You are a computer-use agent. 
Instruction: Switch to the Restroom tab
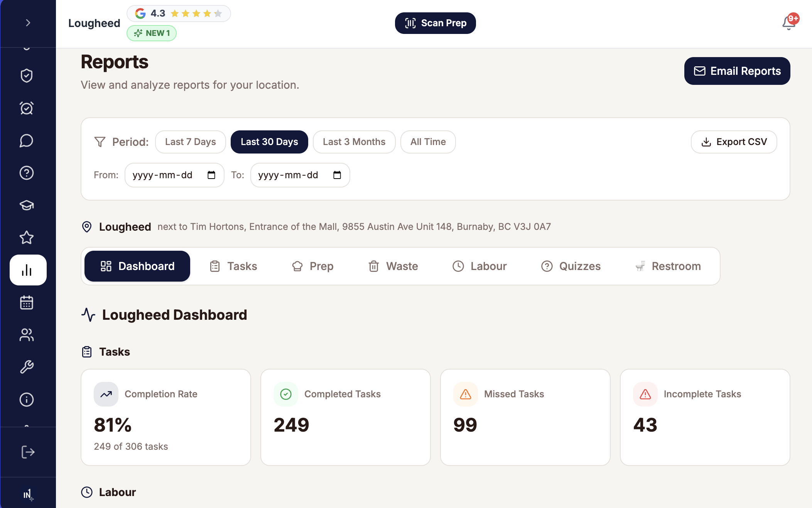coord(668,266)
